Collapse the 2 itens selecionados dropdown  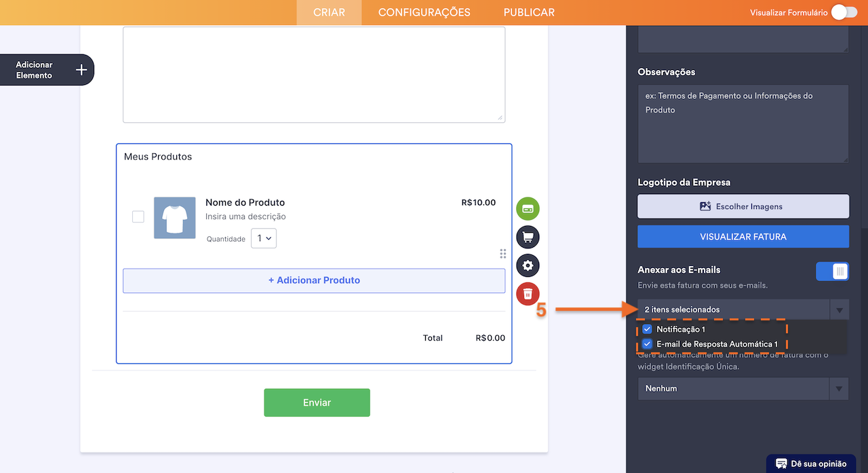(840, 309)
